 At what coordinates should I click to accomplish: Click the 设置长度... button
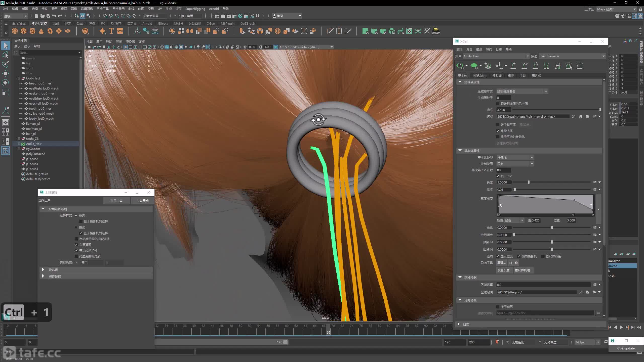tap(504, 270)
